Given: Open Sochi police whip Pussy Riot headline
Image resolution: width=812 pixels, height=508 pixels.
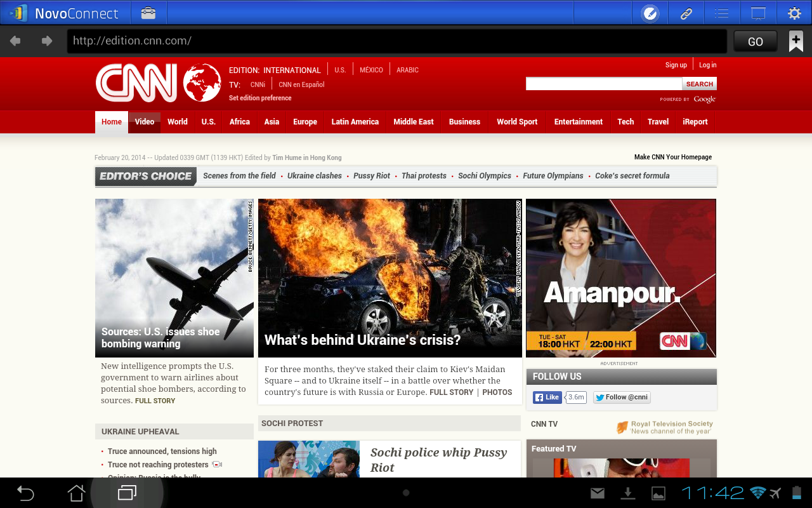Looking at the screenshot, I should 438,460.
